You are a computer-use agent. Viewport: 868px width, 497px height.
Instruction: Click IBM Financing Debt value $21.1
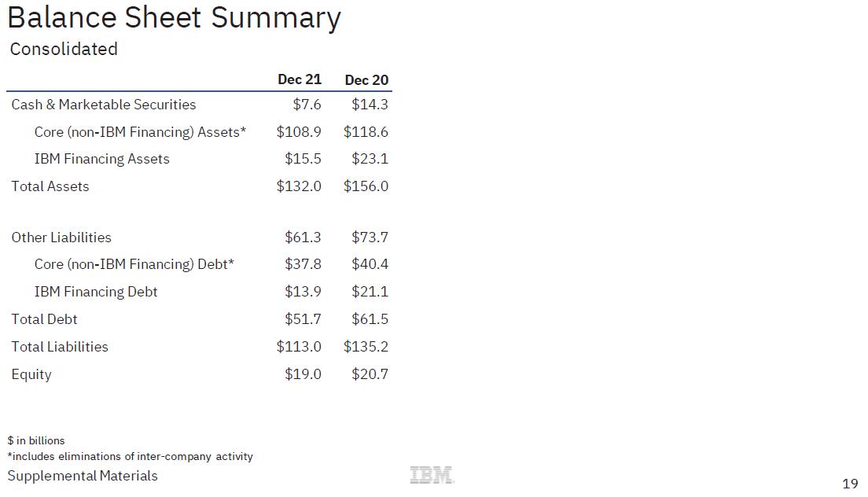(x=370, y=292)
